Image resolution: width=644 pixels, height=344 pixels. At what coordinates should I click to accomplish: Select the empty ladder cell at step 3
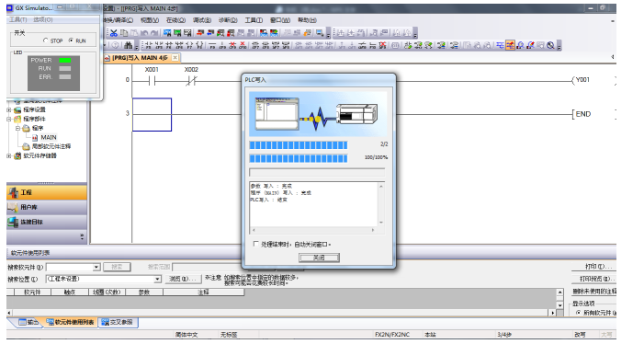152,115
